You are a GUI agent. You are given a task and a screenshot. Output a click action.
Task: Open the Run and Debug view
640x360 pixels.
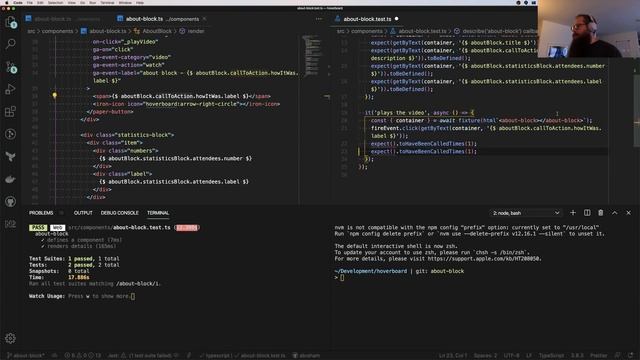(x=11, y=89)
